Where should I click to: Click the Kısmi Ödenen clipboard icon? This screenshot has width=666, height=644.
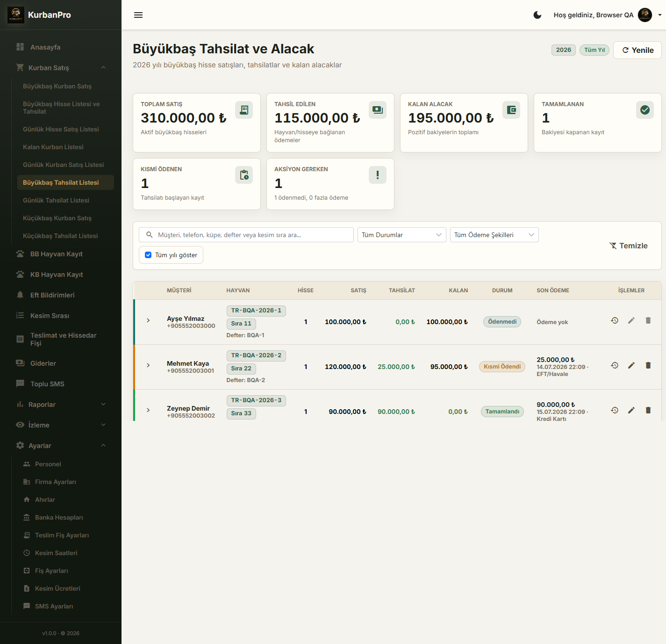click(x=244, y=175)
